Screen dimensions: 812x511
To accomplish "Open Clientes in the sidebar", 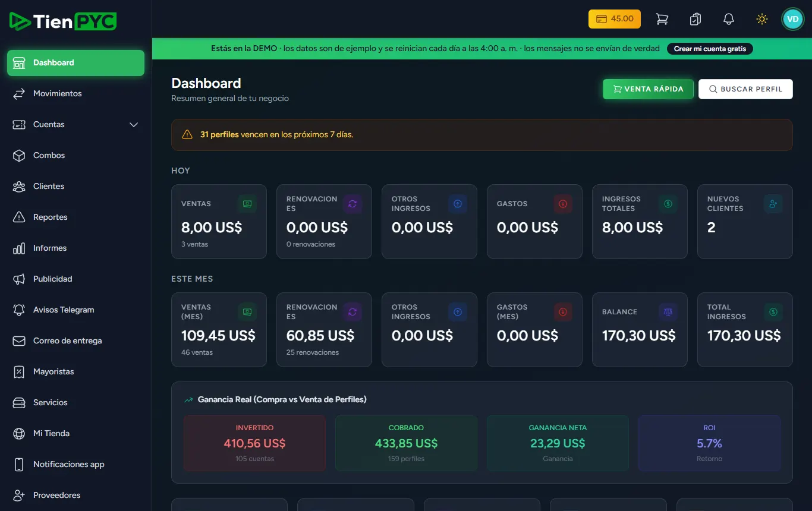I will point(75,187).
